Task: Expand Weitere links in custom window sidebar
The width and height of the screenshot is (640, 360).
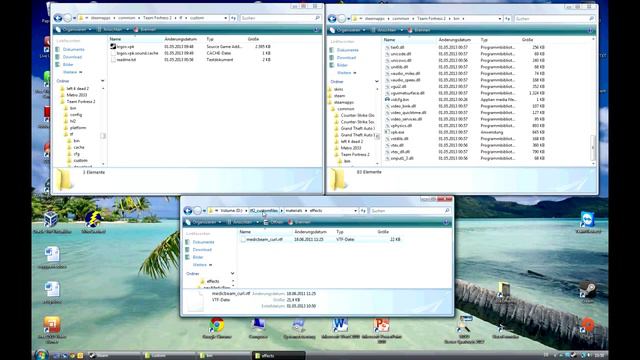Action: pyautogui.click(x=72, y=72)
